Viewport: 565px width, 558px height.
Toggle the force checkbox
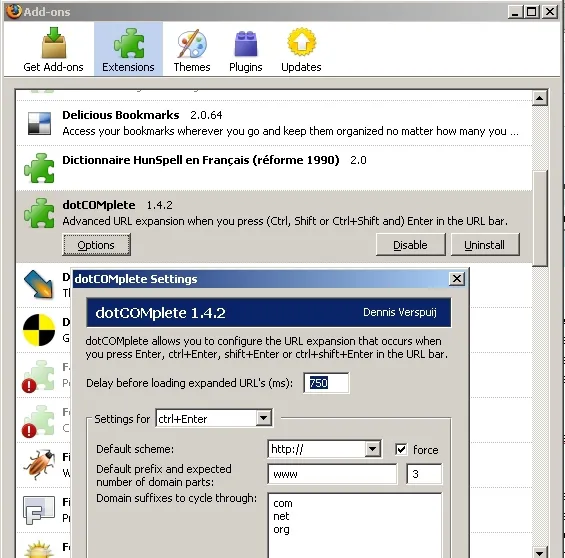click(x=401, y=450)
